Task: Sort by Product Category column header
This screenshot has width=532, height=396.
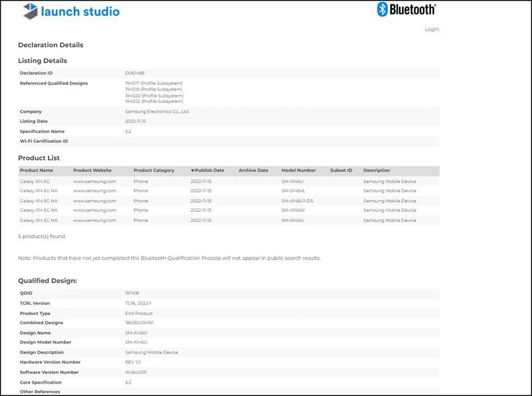Action: click(x=154, y=170)
